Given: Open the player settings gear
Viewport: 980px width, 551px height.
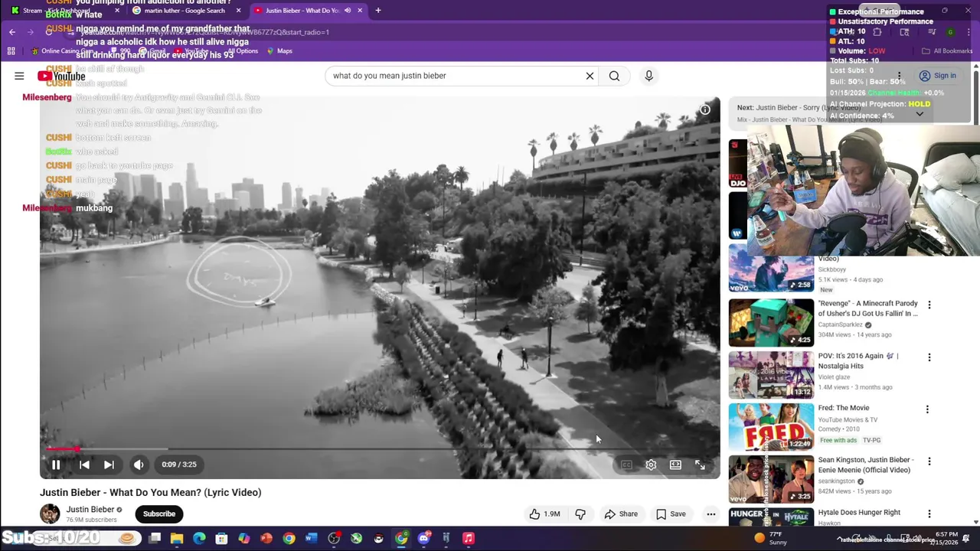Looking at the screenshot, I should 651,465.
